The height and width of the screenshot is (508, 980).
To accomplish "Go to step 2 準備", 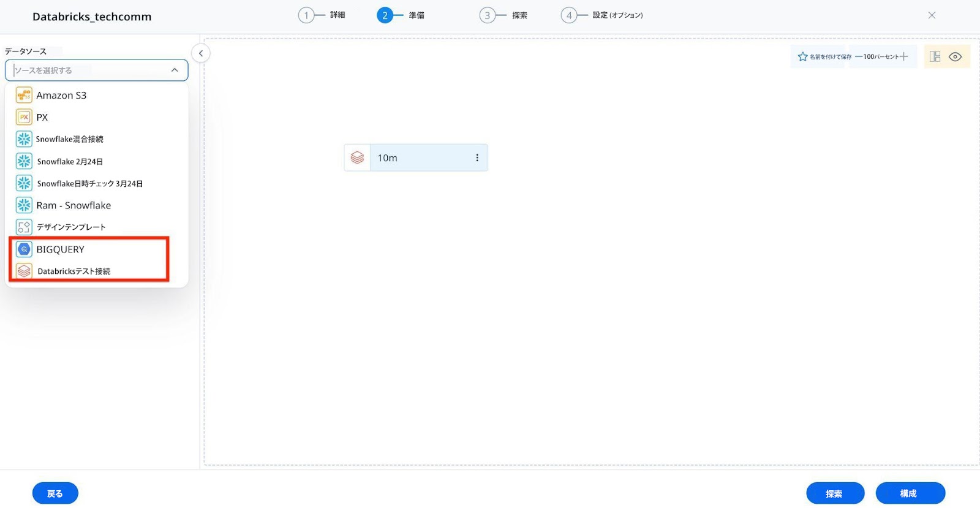I will coord(401,15).
